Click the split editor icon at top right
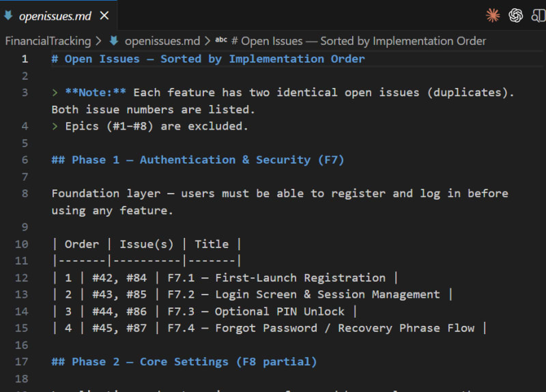This screenshot has height=392, width=546. pos(538,15)
